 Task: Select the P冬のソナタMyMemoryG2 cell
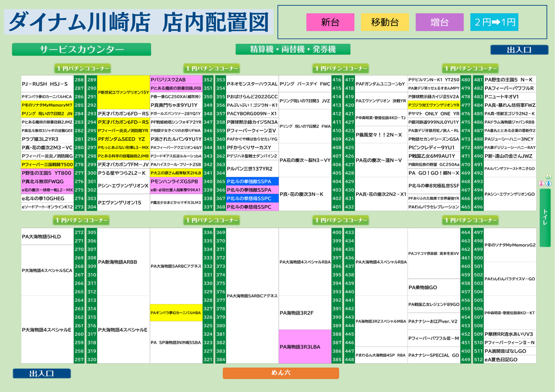(510, 245)
